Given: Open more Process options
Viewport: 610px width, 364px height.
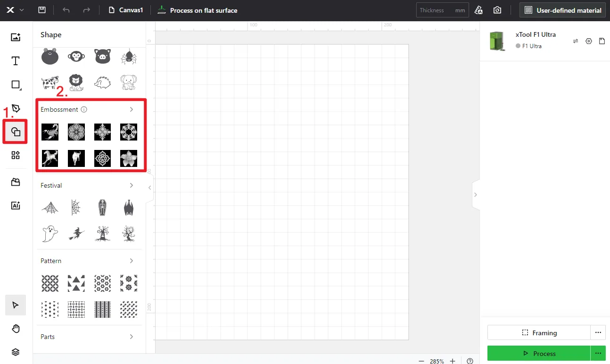Looking at the screenshot, I should tap(598, 353).
